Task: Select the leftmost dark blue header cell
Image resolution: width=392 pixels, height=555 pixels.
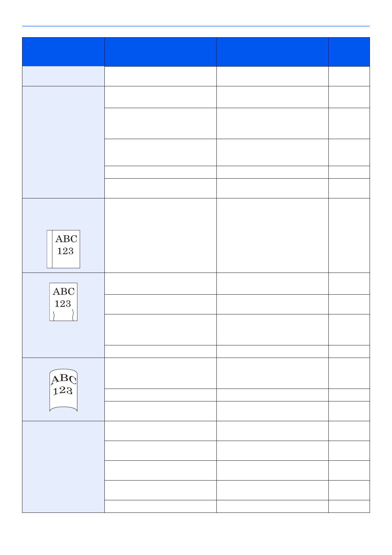Action: tap(63, 52)
